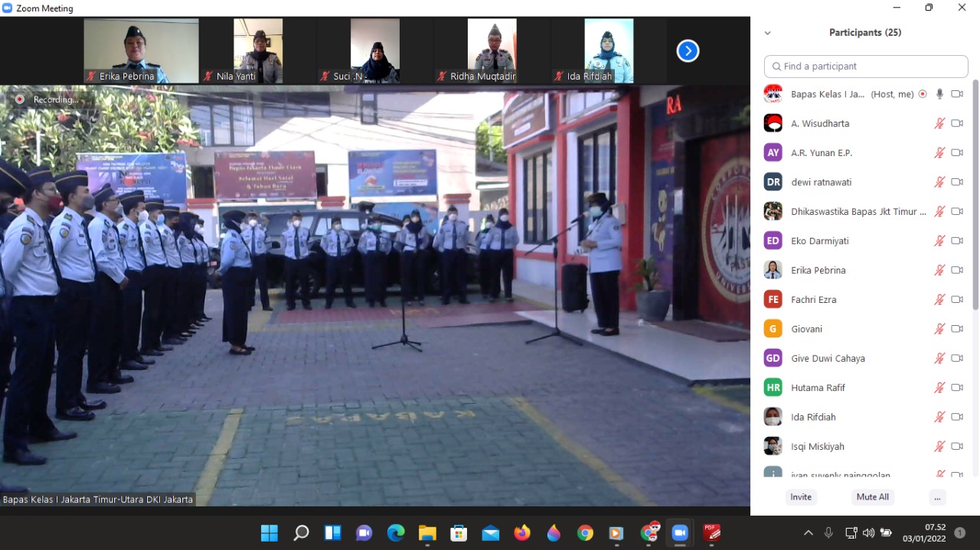Select Erika Pebrina video thumbnail
This screenshot has width=980, height=550.
point(141,50)
